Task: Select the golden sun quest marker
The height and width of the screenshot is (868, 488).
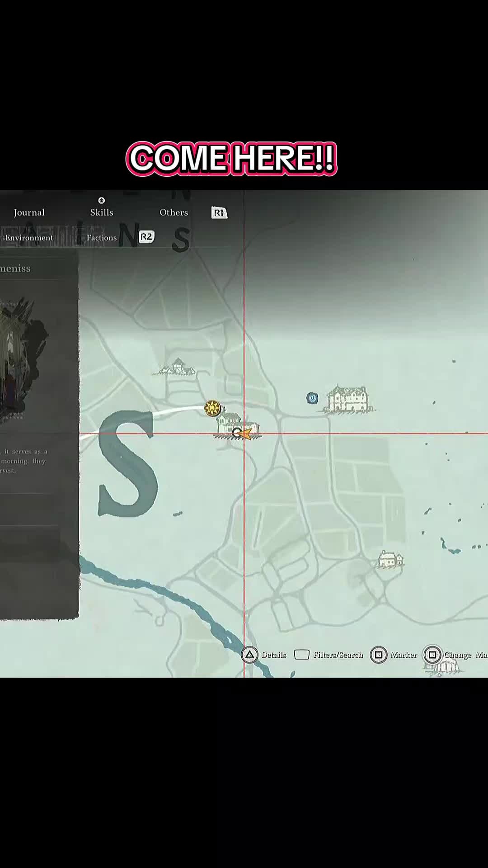Action: click(x=212, y=408)
